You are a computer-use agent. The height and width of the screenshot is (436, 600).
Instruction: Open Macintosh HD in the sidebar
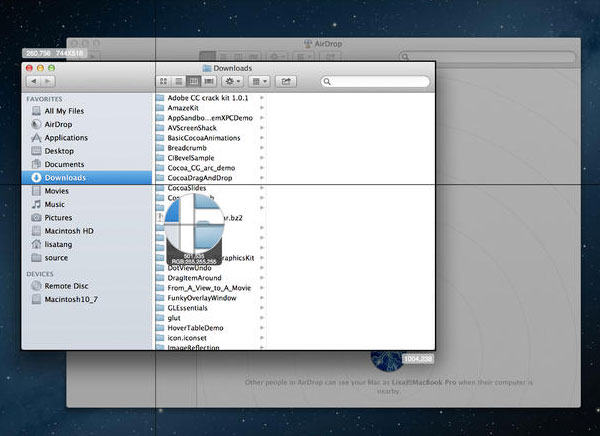pyautogui.click(x=87, y=231)
